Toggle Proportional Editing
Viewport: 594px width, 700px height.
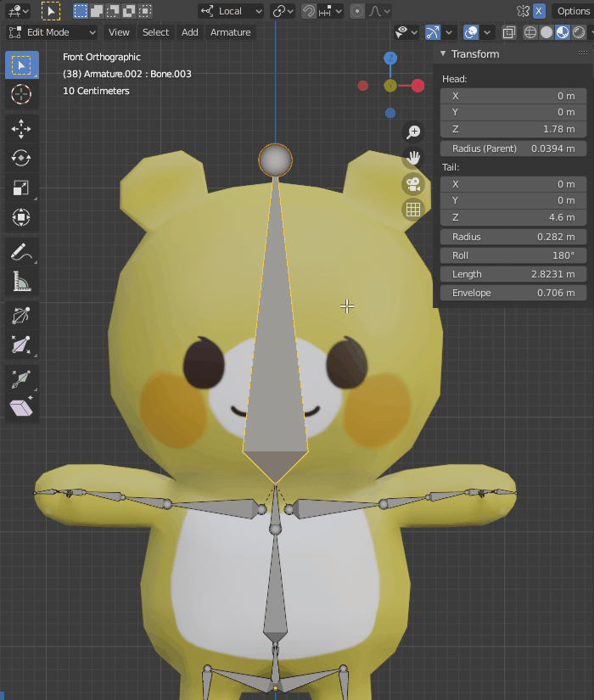[357, 11]
